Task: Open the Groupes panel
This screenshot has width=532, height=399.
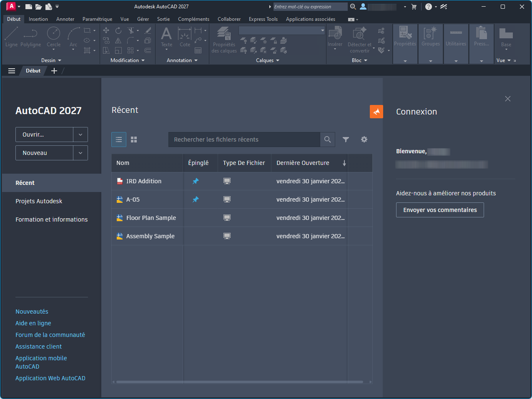Action: coord(431,43)
